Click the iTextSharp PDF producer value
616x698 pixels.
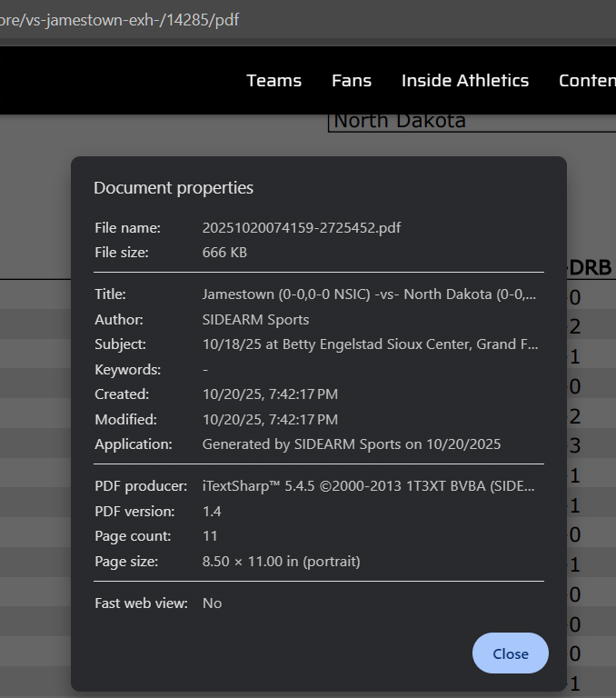[x=368, y=486]
